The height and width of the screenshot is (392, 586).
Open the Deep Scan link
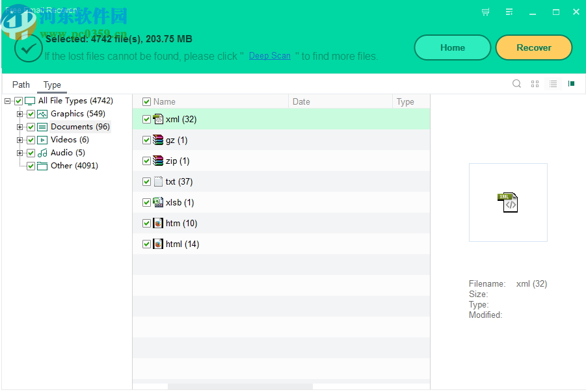click(269, 56)
